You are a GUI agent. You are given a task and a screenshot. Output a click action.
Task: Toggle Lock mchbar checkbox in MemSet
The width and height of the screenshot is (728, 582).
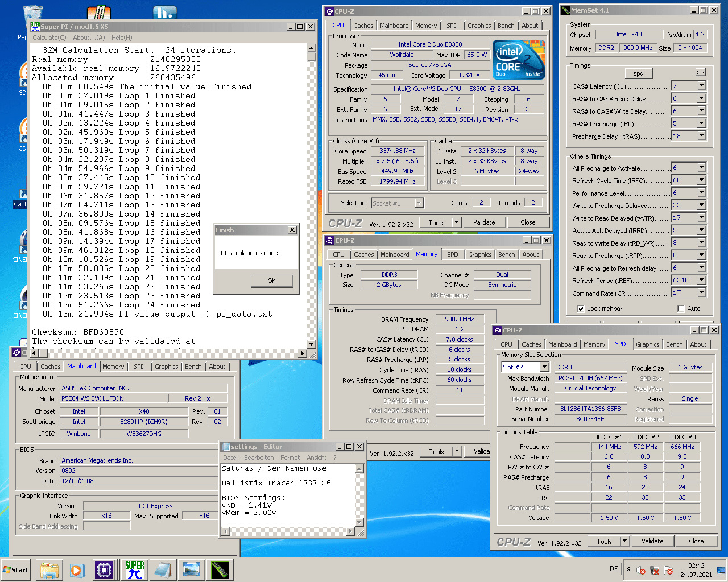(x=581, y=309)
